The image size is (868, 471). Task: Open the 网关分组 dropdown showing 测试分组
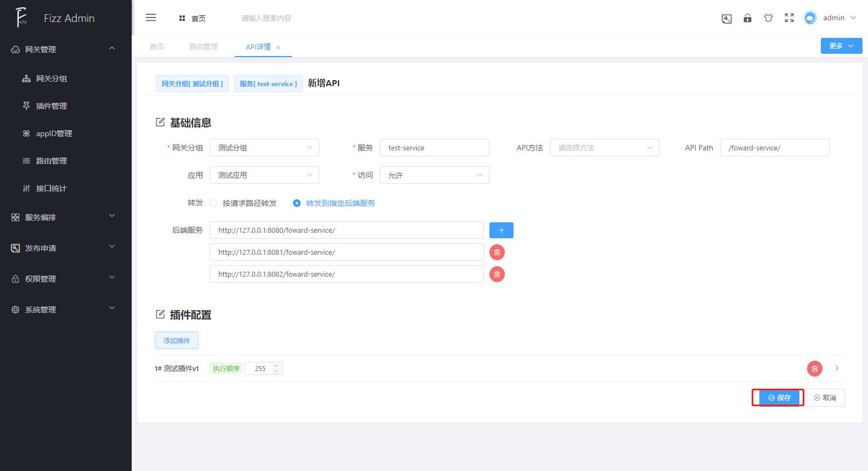(264, 148)
